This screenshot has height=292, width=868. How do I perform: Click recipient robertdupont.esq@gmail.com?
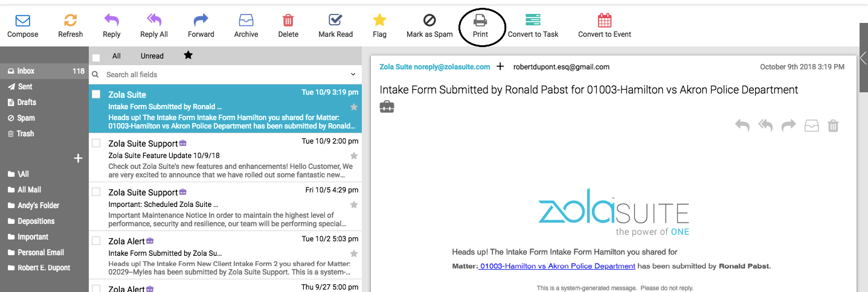click(x=561, y=67)
